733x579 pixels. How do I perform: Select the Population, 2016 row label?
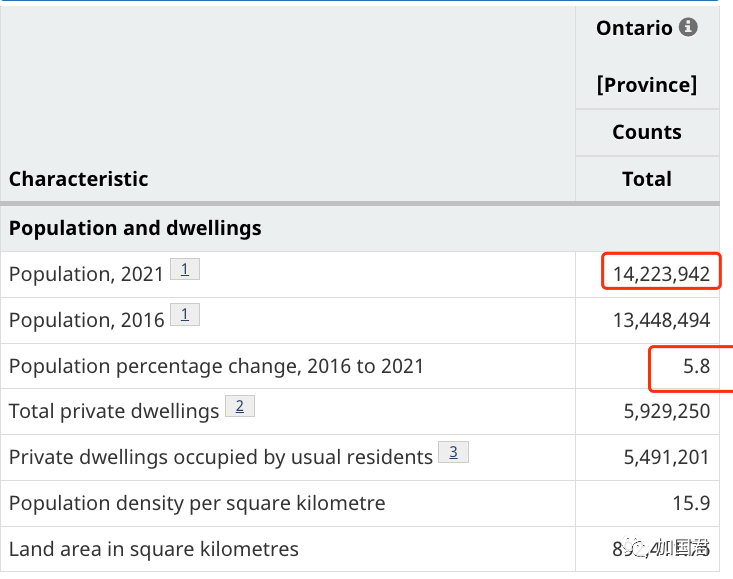[86, 320]
